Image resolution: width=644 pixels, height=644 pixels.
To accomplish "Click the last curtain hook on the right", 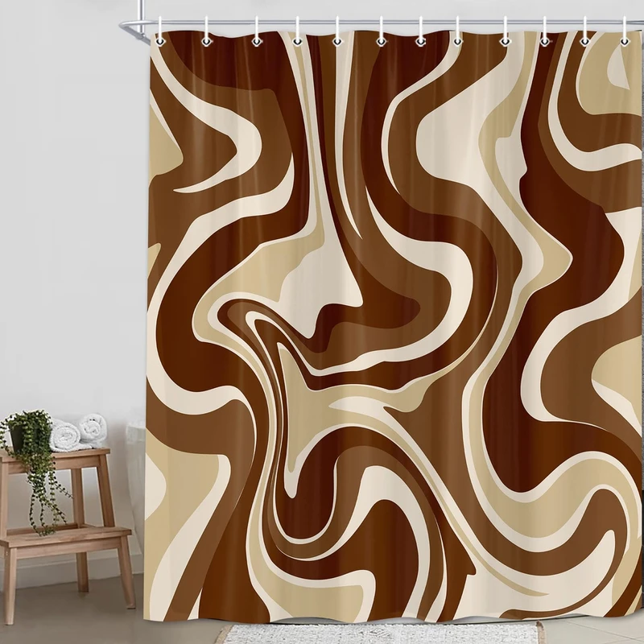I will (x=625, y=36).
